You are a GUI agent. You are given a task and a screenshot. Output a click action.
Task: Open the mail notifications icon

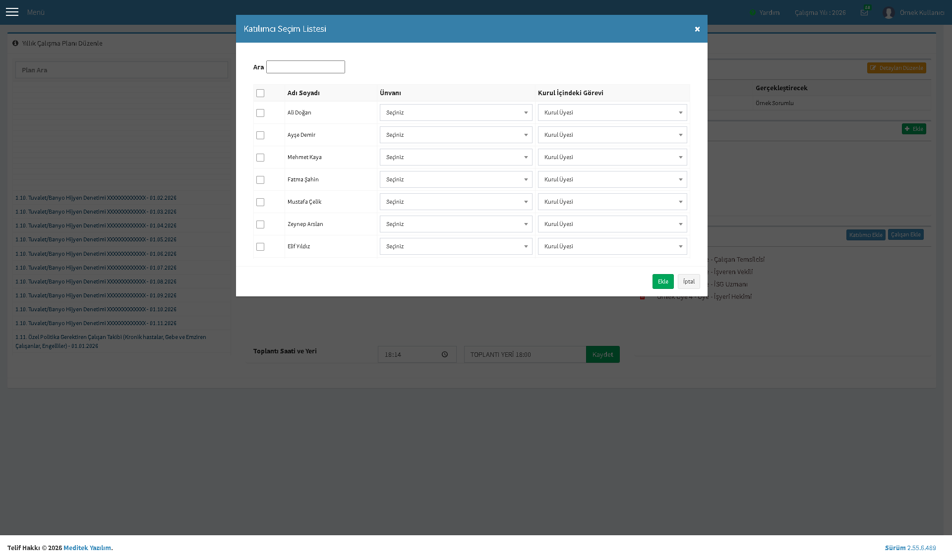click(864, 12)
